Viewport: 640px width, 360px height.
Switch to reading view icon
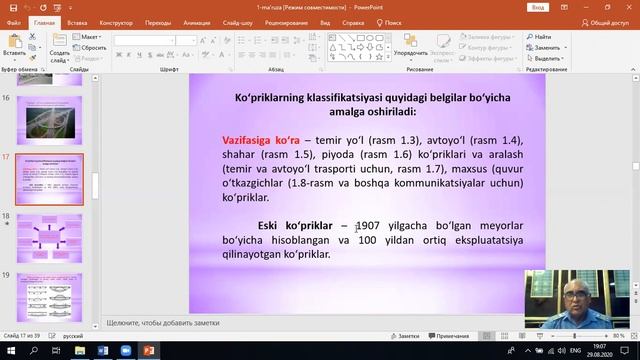coord(522,336)
